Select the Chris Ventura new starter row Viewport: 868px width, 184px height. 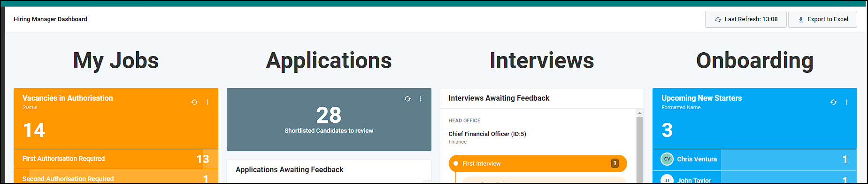755,160
